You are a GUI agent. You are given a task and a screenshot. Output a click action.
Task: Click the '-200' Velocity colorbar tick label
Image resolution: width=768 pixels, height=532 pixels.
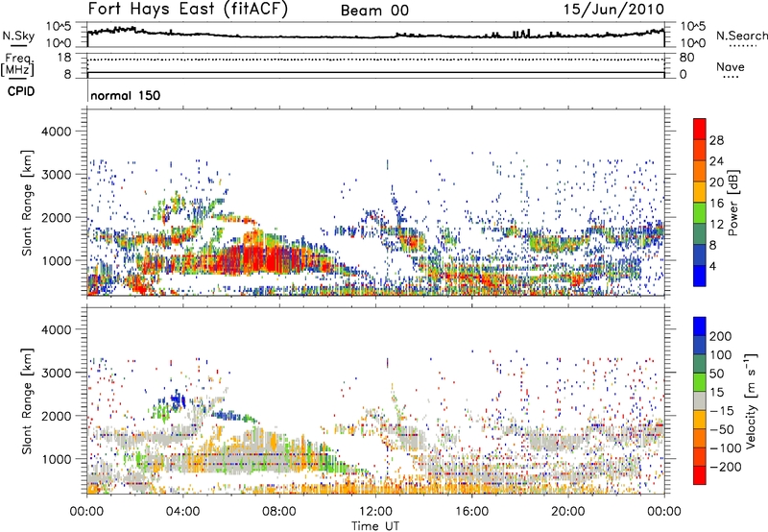[x=726, y=467]
